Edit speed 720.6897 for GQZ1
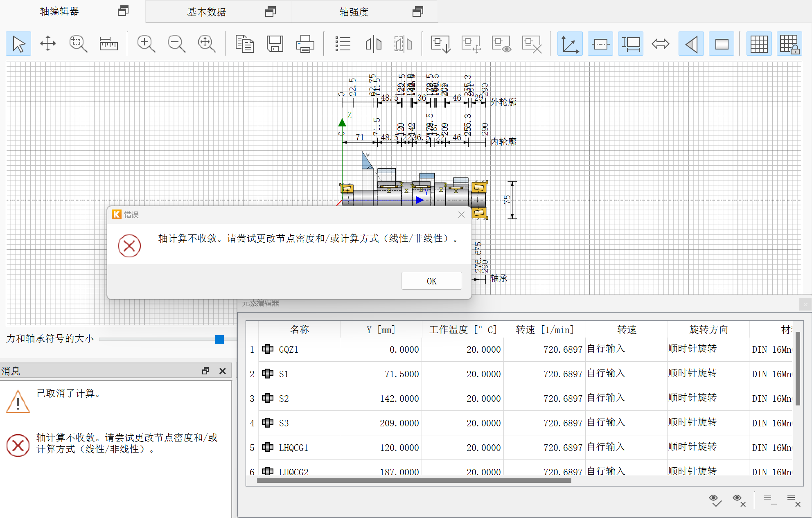The height and width of the screenshot is (518, 812). [x=545, y=349]
